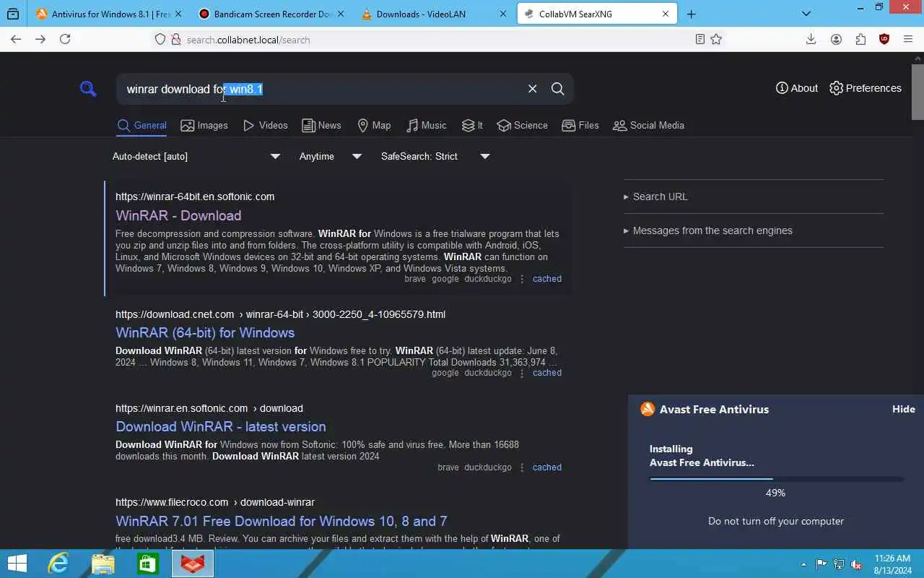
Task: Open search Preferences
Action: click(866, 88)
